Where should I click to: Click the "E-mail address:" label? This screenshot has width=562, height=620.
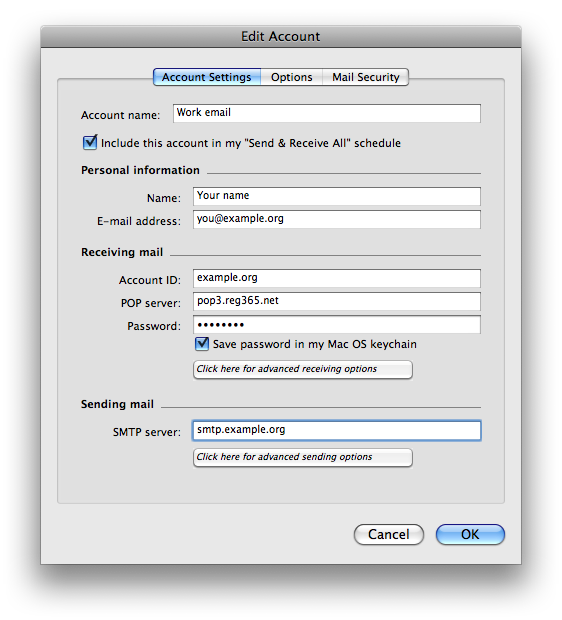point(139,221)
